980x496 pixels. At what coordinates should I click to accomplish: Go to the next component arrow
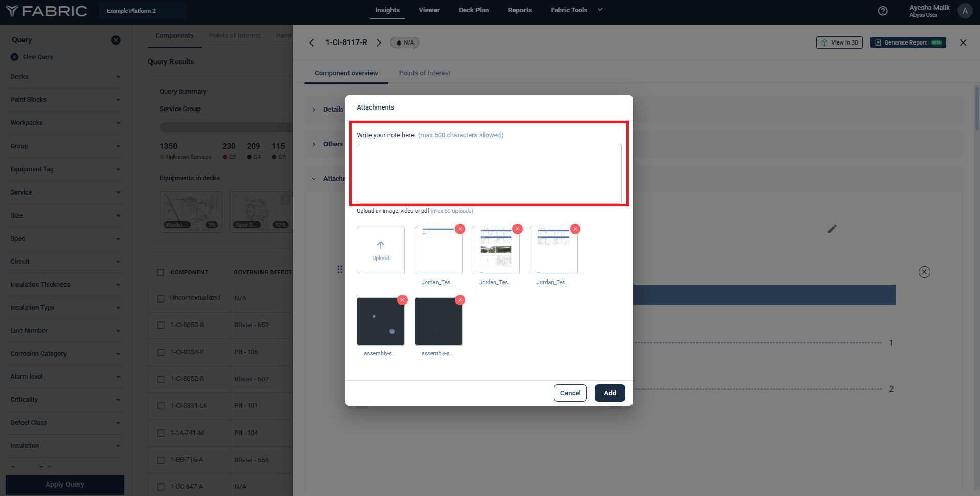coord(379,42)
